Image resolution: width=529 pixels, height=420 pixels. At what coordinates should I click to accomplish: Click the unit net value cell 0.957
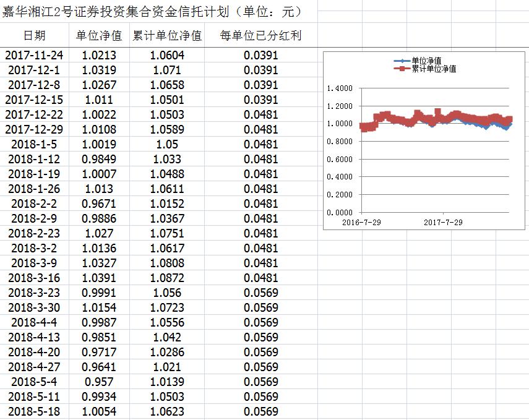(x=99, y=382)
